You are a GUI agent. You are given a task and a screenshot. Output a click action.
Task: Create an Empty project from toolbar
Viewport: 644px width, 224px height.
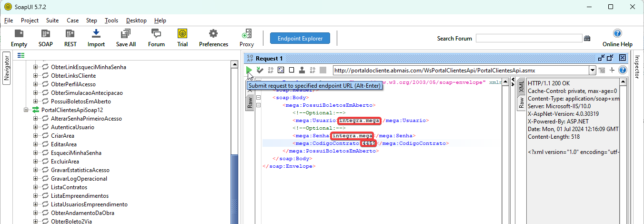click(x=19, y=38)
